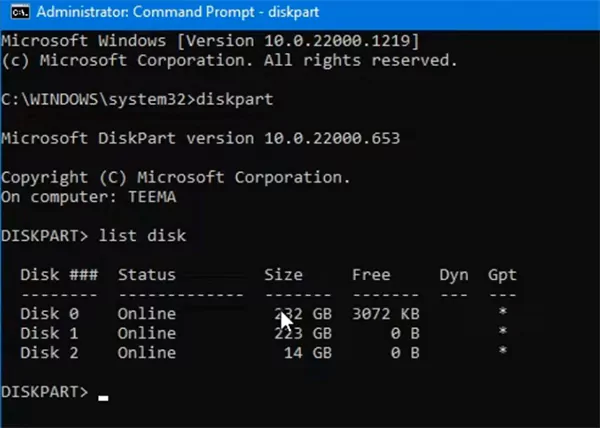Screen dimensions: 600x428
Task: Click the 'On computer: TEEMA' line
Action: [x=88, y=197]
